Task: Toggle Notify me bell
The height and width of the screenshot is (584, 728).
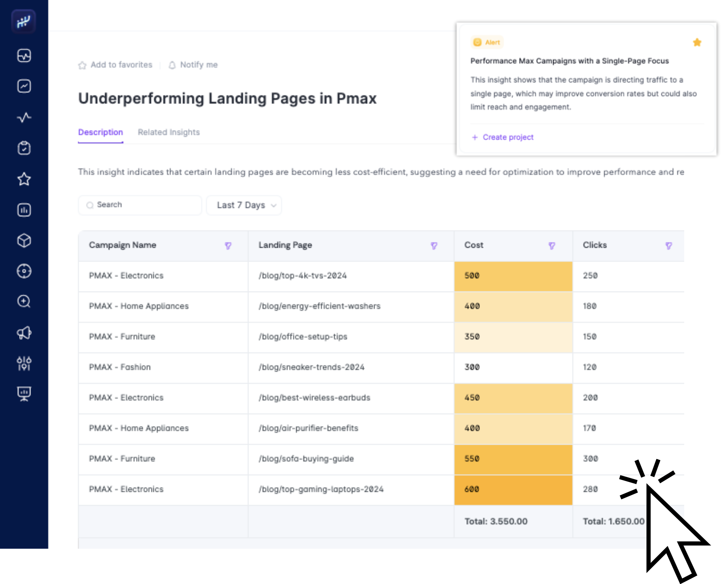Action: [x=193, y=65]
